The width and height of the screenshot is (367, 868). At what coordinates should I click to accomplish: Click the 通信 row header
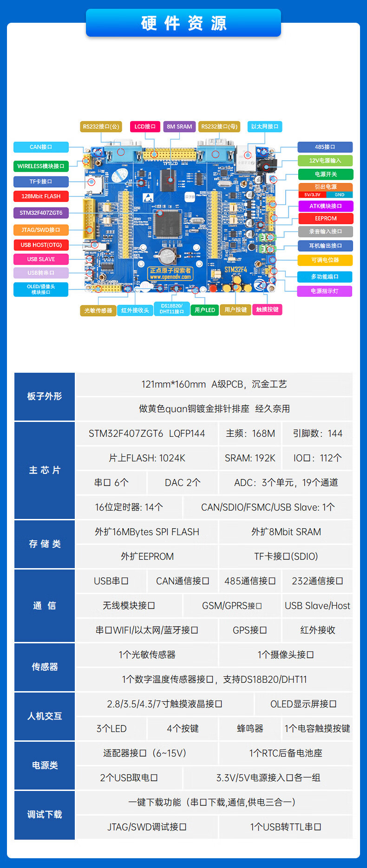45,606
